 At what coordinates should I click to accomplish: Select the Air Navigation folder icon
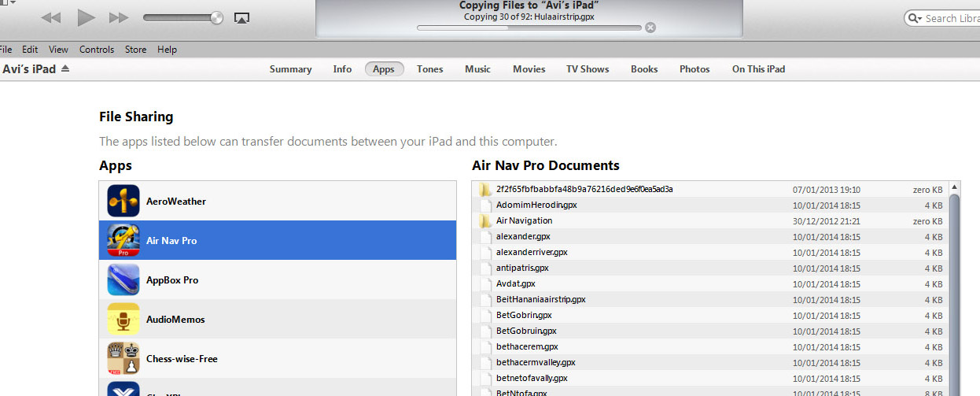click(x=486, y=220)
